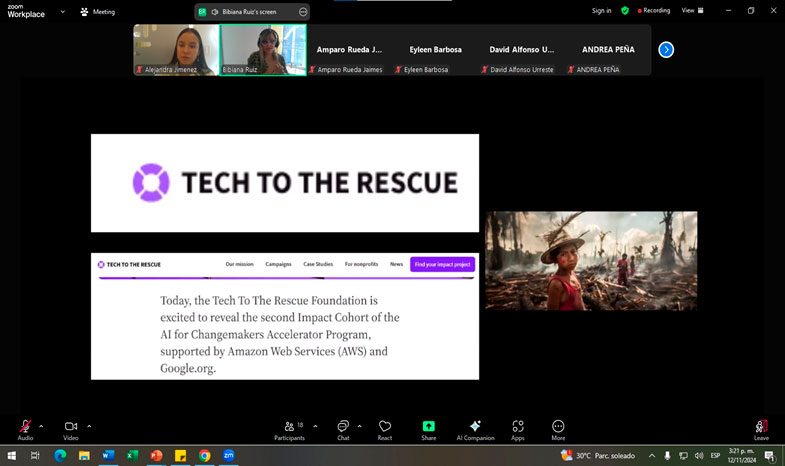Image resolution: width=785 pixels, height=466 pixels.
Task: Switch to the Meeting tab
Action: (x=98, y=12)
